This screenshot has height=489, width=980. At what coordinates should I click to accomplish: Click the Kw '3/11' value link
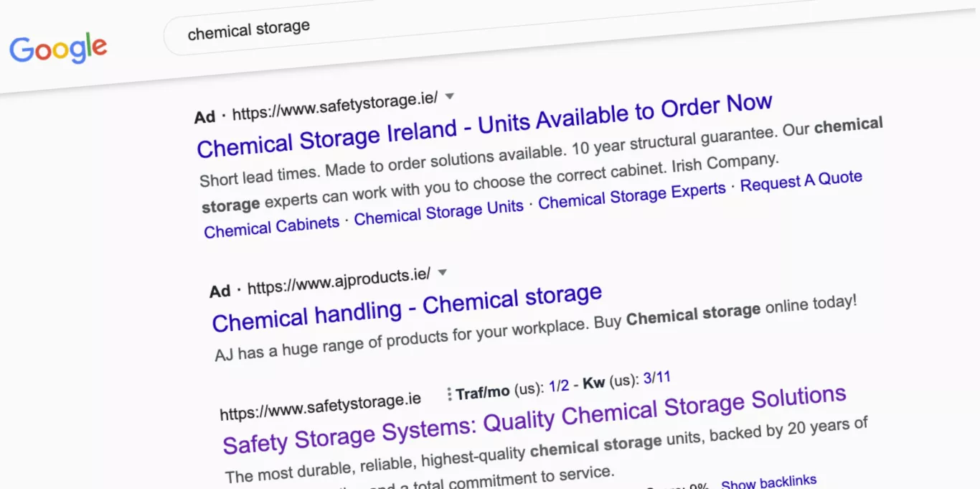point(656,378)
